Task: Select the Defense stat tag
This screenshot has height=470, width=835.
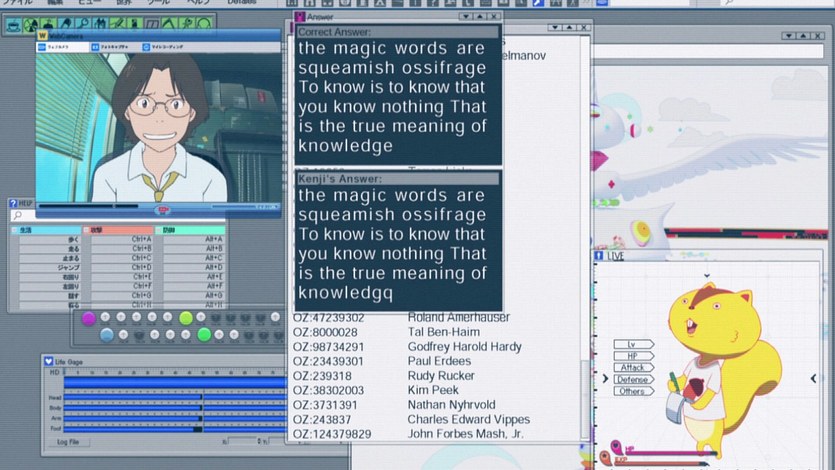Action: pos(632,379)
